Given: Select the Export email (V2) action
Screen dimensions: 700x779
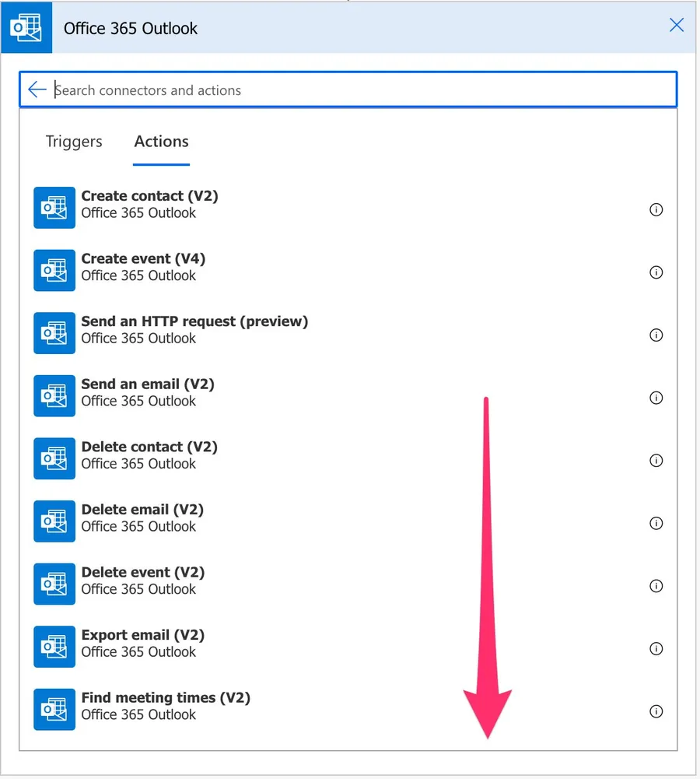Looking at the screenshot, I should 142,635.
